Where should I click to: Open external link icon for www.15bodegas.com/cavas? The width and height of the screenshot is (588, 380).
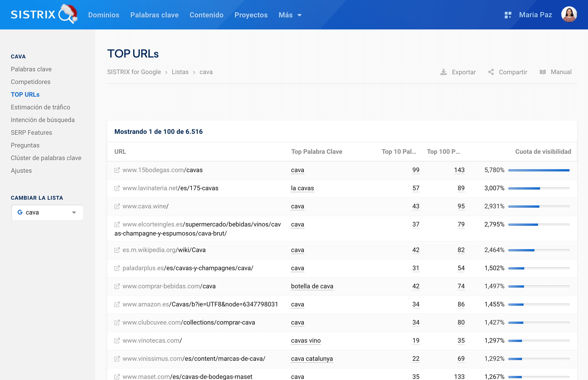tap(117, 170)
